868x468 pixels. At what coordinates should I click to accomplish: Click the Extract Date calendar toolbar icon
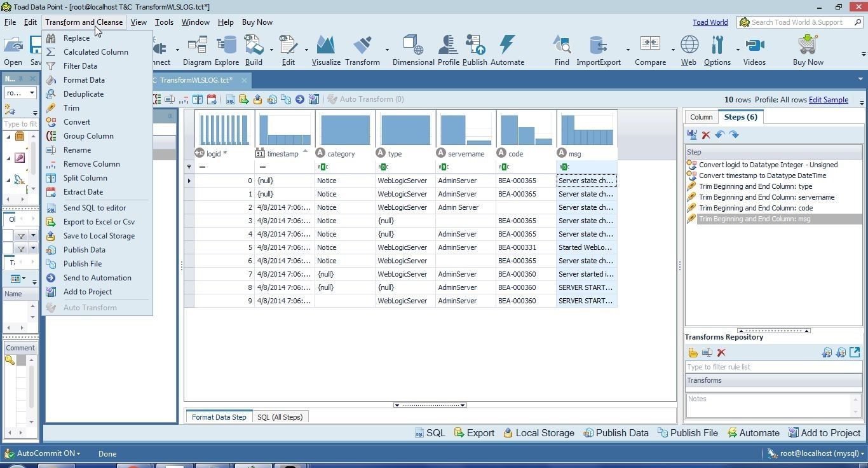click(x=212, y=99)
